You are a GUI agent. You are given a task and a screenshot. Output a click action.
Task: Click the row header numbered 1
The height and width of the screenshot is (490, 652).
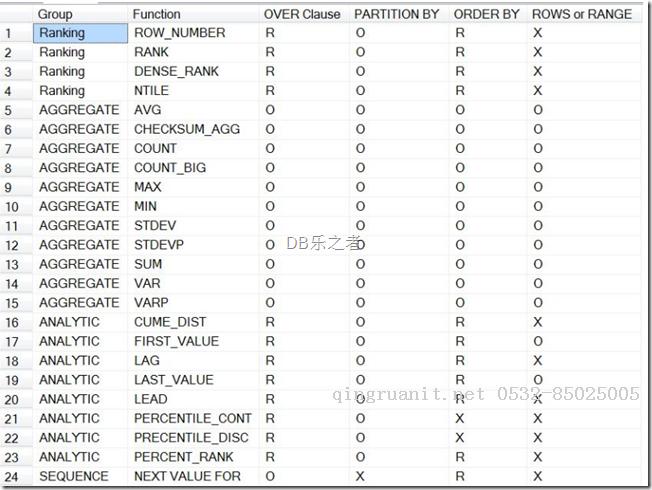[x=10, y=33]
